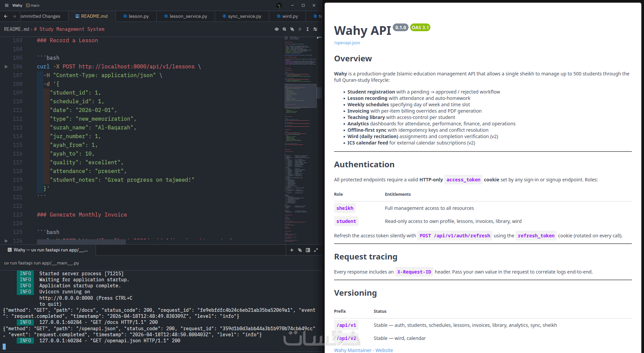Switch the main git branch selector
This screenshot has width=644, height=353.
33,5
